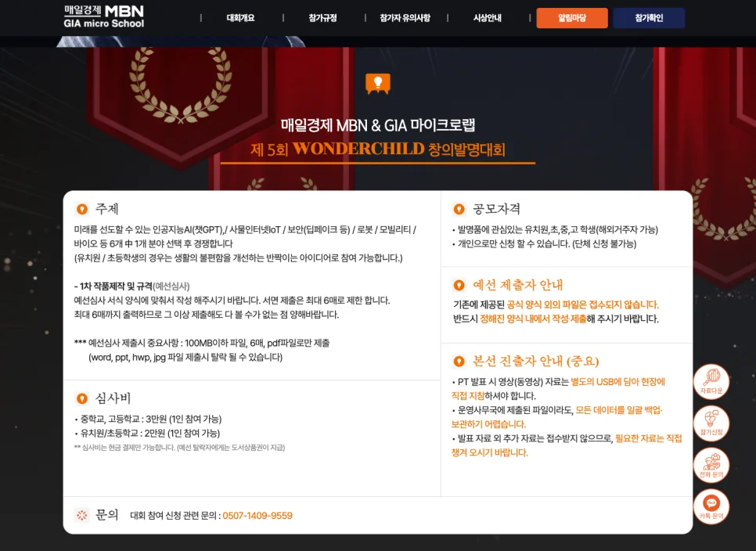Click the 본선 진출자 안내 (중요) heading
Screen dimensions: 756x551
[x=535, y=361]
